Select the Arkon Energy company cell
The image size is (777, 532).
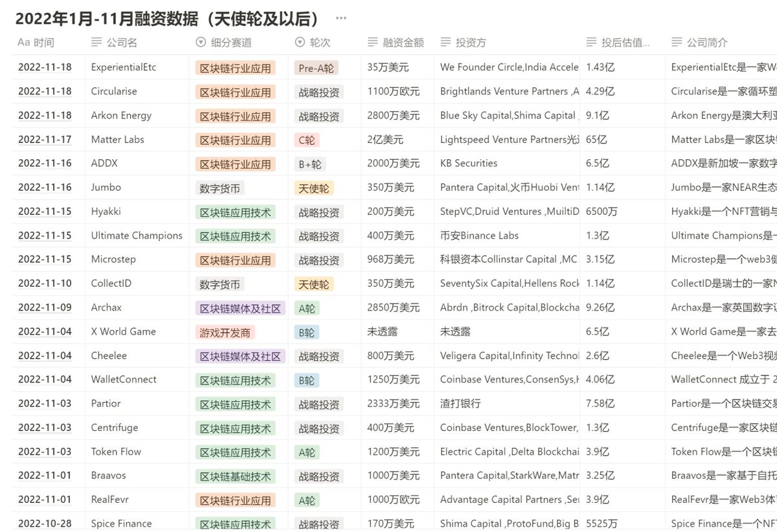(121, 115)
